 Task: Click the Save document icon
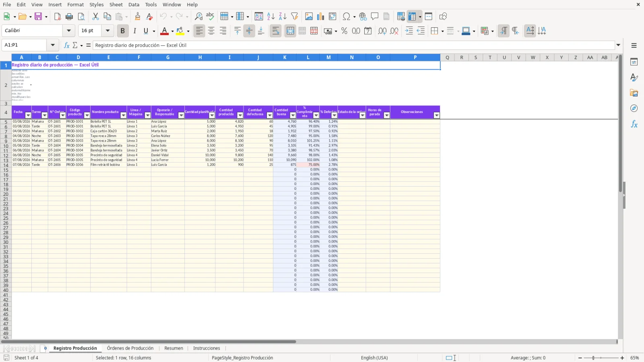coord(39,16)
